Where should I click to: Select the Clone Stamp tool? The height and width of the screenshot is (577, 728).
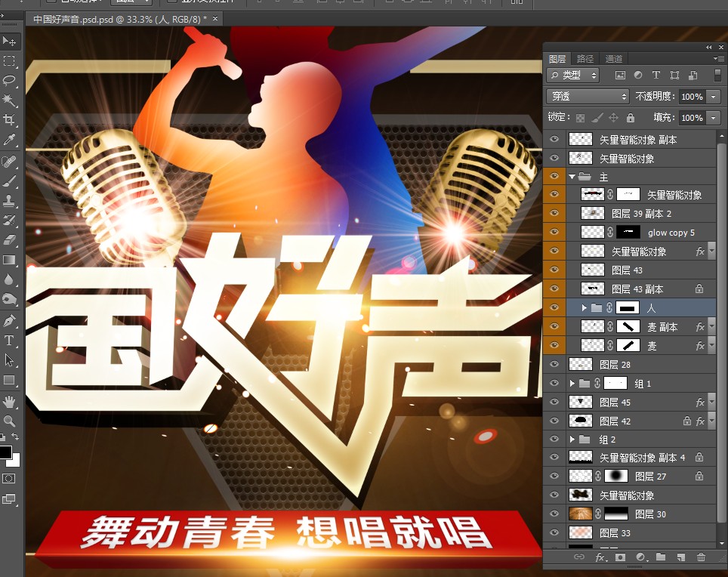[x=9, y=200]
